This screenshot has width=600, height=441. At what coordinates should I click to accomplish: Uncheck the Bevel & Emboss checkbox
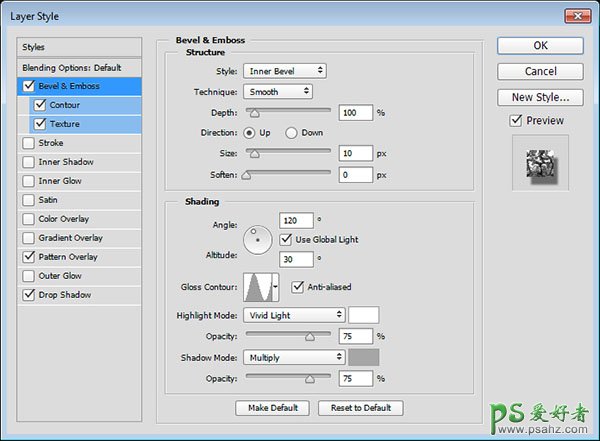[x=28, y=86]
